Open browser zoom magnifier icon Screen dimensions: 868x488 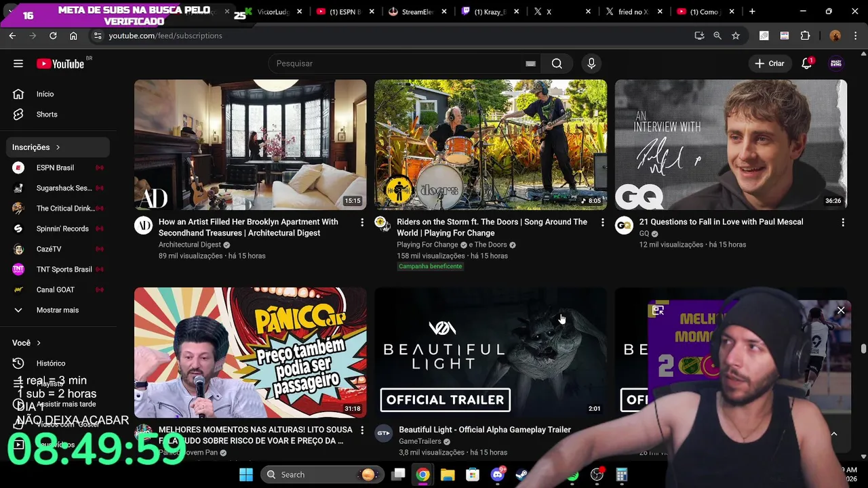coord(717,36)
